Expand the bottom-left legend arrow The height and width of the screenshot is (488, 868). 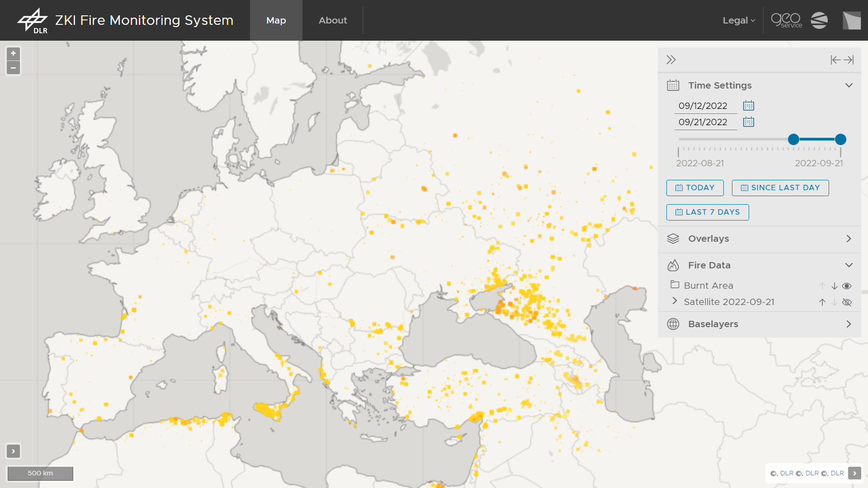(13, 451)
